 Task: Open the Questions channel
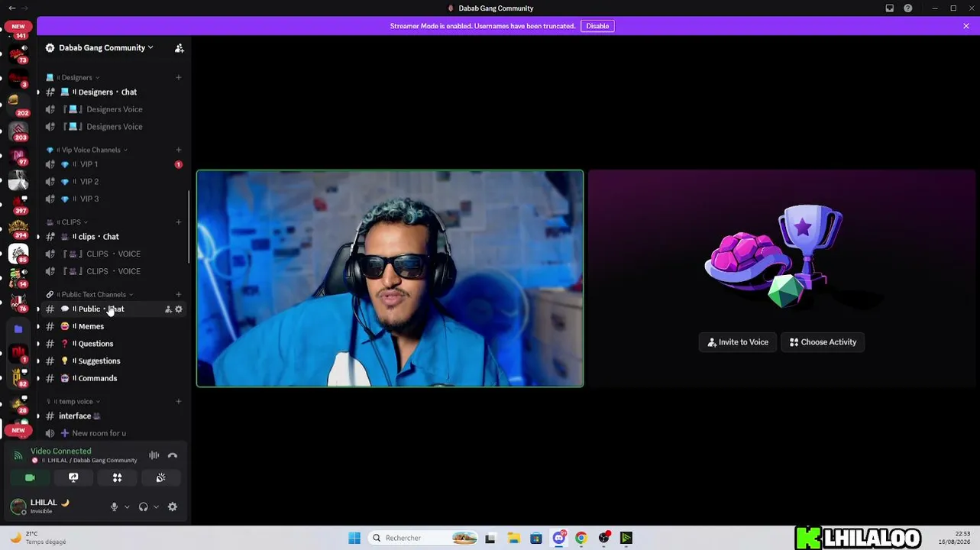point(114,344)
